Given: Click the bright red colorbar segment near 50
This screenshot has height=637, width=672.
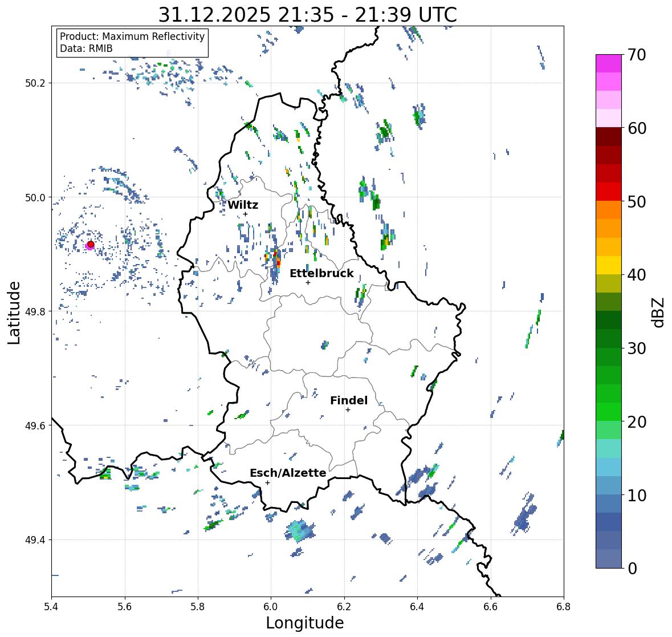Looking at the screenshot, I should pyautogui.click(x=609, y=192).
